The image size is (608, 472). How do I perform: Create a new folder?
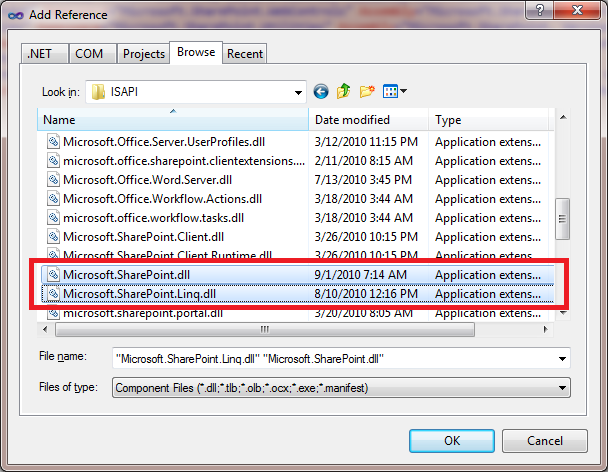click(x=367, y=92)
